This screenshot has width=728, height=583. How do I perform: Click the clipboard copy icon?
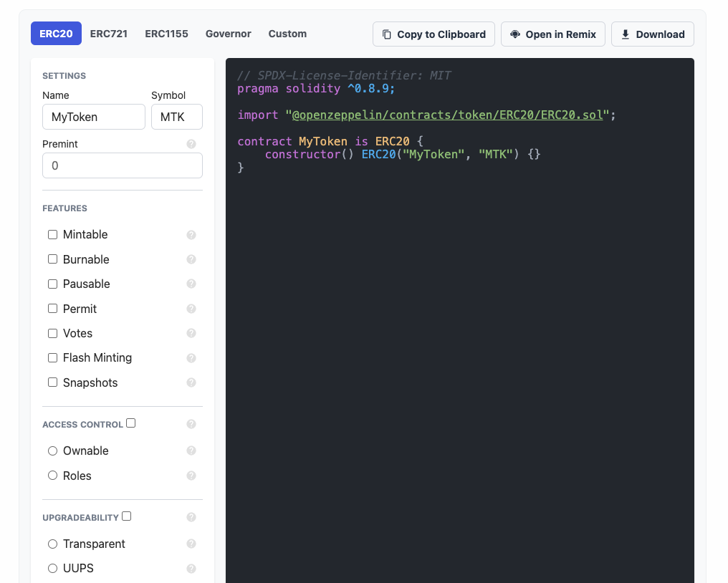386,34
